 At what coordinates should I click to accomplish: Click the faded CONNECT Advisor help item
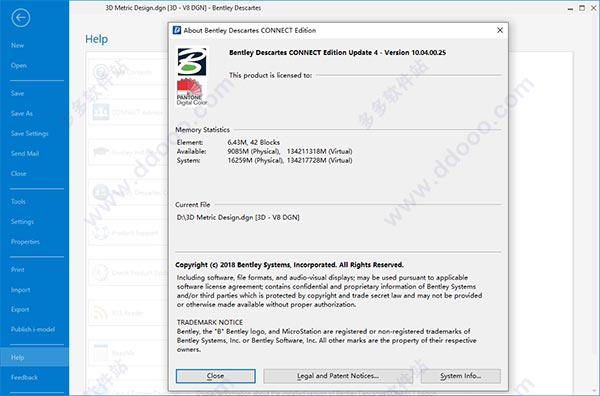(x=128, y=112)
